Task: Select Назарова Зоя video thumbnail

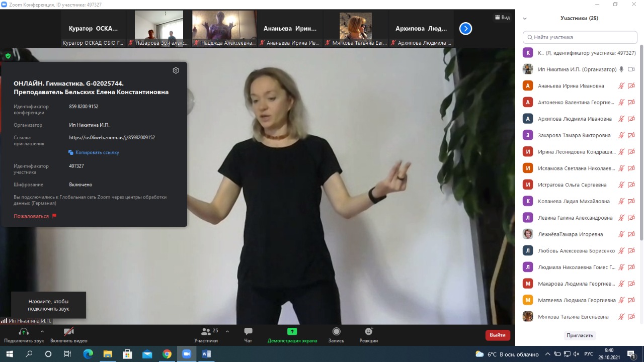Action: pyautogui.click(x=158, y=29)
